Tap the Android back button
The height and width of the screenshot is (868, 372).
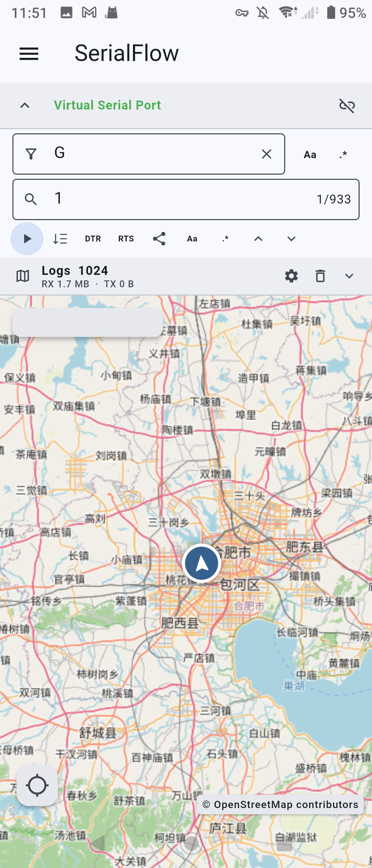[x=98, y=844]
